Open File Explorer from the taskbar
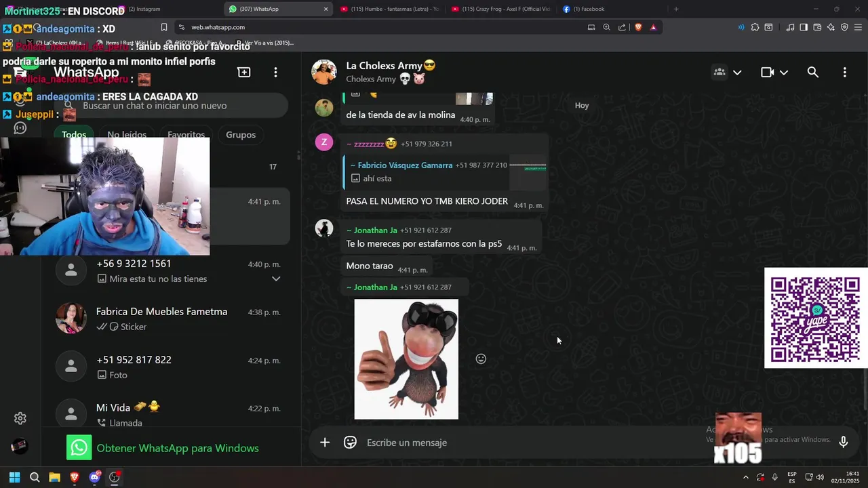This screenshot has height=488, width=868. [x=54, y=477]
